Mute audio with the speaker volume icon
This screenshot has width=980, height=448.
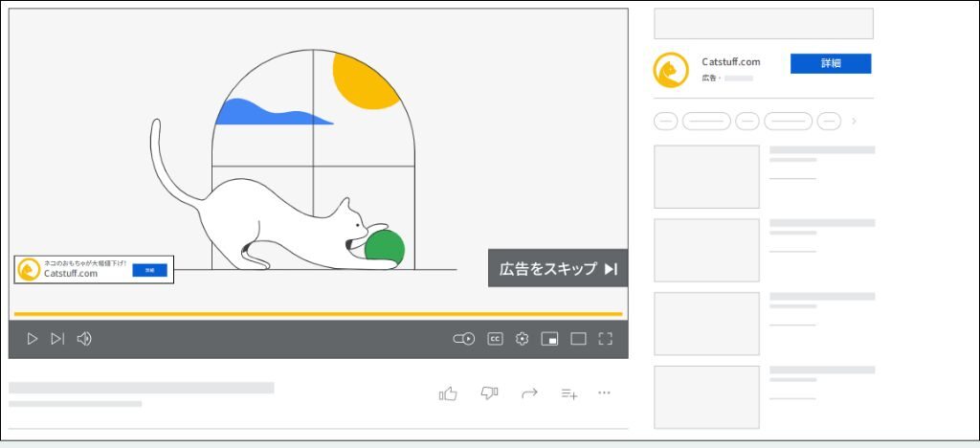(84, 339)
